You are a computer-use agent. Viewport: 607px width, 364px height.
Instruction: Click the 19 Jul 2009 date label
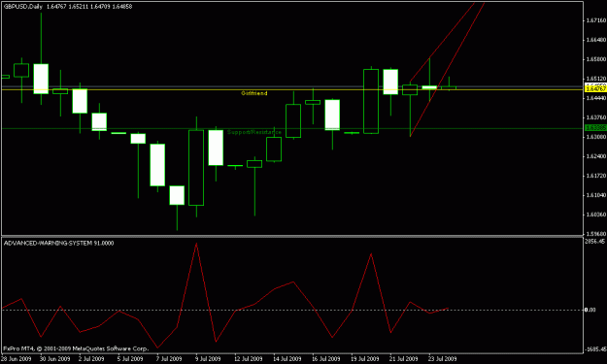[364, 358]
